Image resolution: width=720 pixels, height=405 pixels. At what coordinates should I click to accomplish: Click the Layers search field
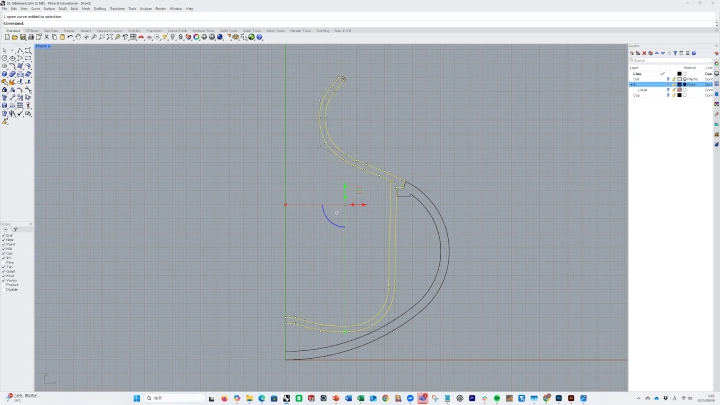[x=670, y=60]
